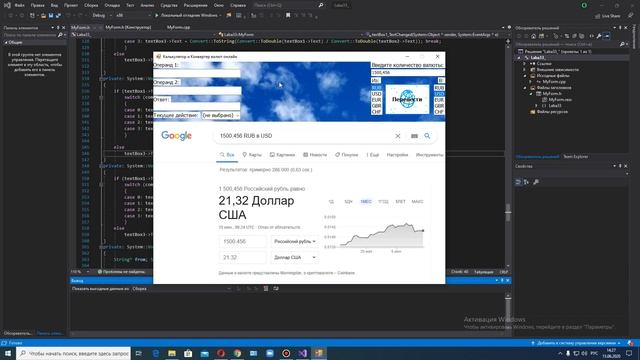
Task: Open the Справка menu in Visual Studio
Action: tap(238, 5)
